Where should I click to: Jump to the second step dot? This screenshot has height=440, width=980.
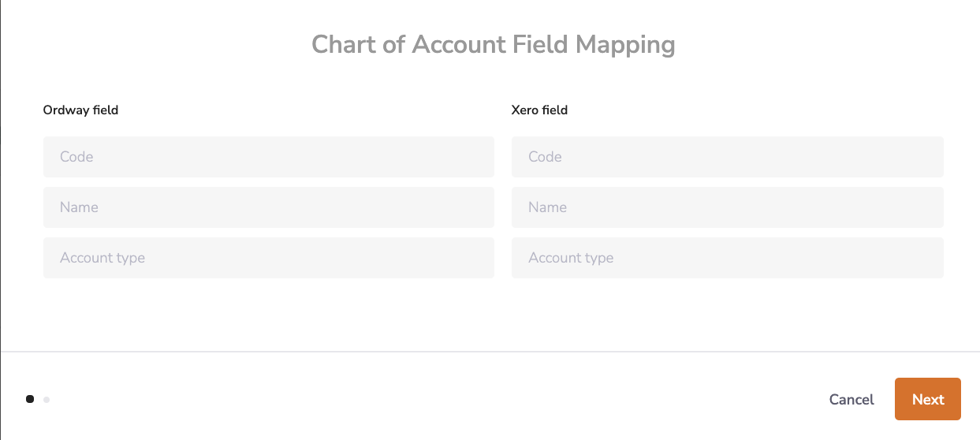pos(47,400)
